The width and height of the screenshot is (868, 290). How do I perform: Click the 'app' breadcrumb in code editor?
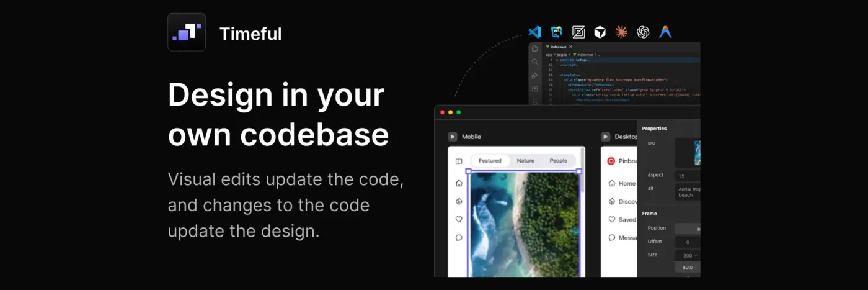click(x=549, y=55)
